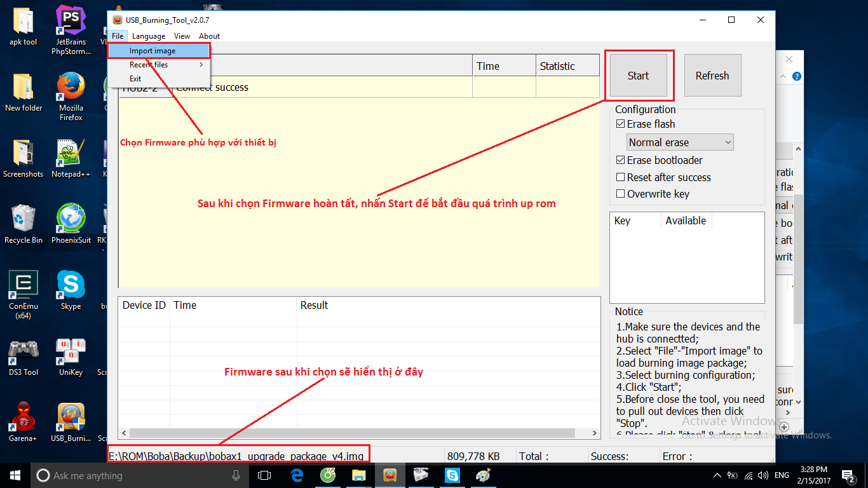Open Microsoft Edge from the taskbar
This screenshot has height=488, width=868.
297,475
